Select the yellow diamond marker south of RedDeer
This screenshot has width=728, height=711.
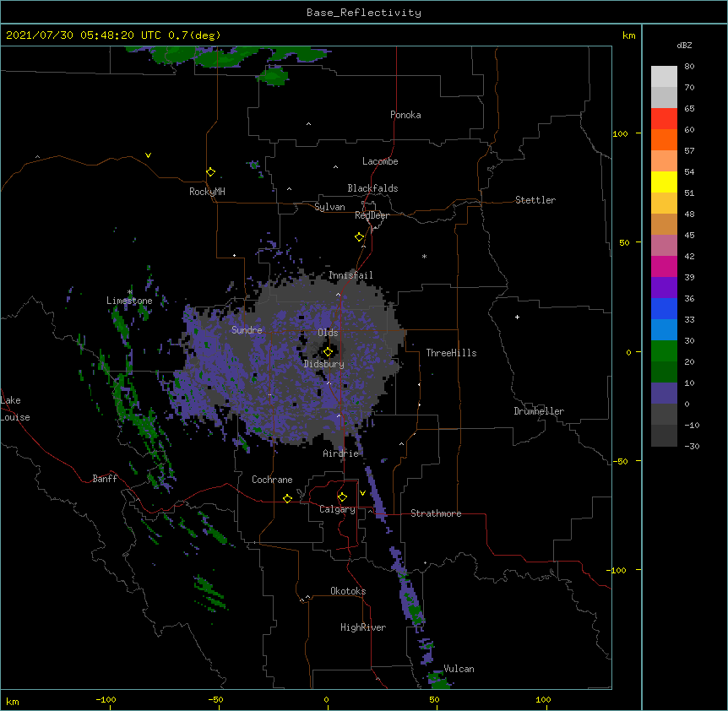360,237
